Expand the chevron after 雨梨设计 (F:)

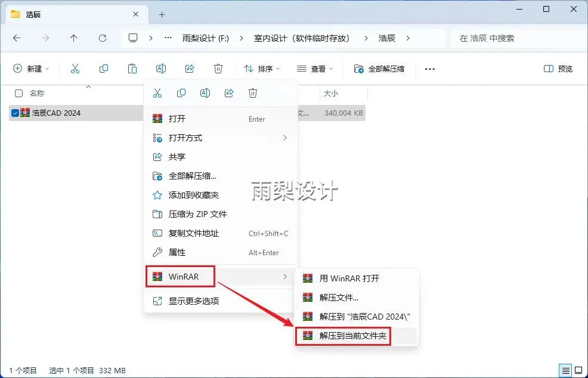(241, 38)
